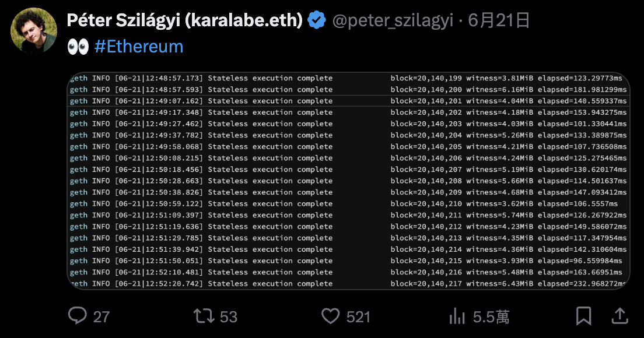Click the reply count 27
This screenshot has width=644, height=338.
click(101, 316)
